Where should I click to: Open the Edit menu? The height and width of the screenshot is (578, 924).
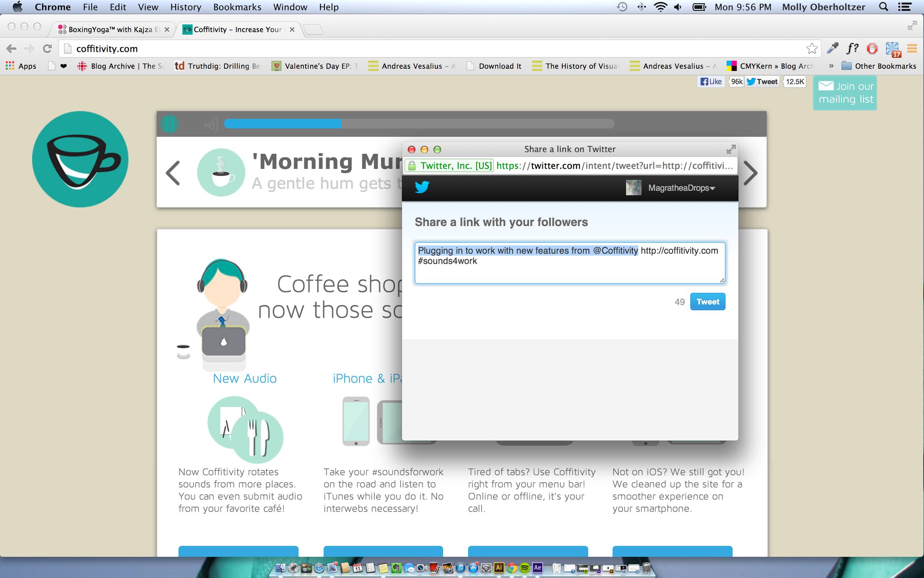pos(118,7)
